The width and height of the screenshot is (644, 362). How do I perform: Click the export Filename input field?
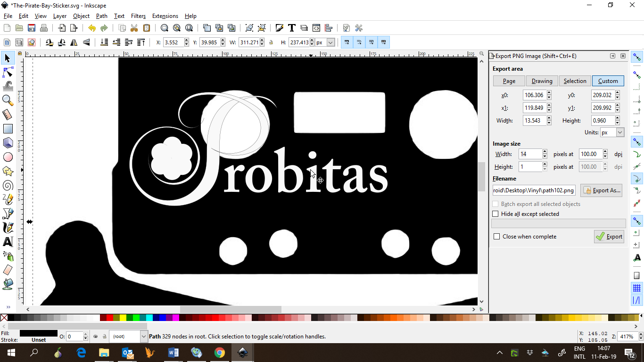[534, 190]
